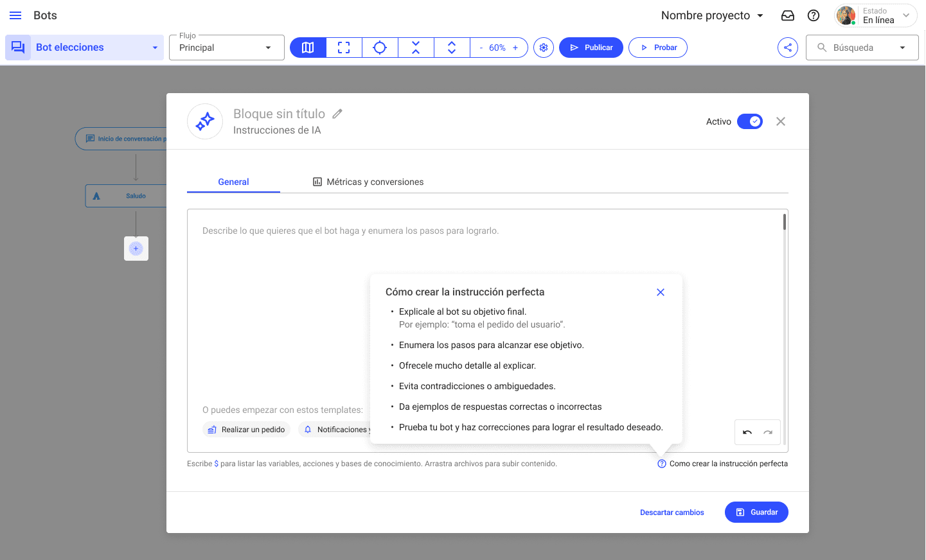
Task: Open the Flujo Principal dropdown
Action: 227,48
